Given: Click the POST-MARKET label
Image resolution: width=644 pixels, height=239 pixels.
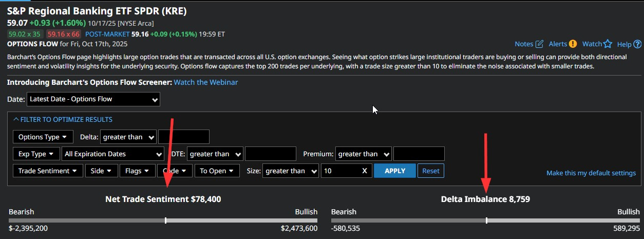Looking at the screenshot, I should point(107,34).
